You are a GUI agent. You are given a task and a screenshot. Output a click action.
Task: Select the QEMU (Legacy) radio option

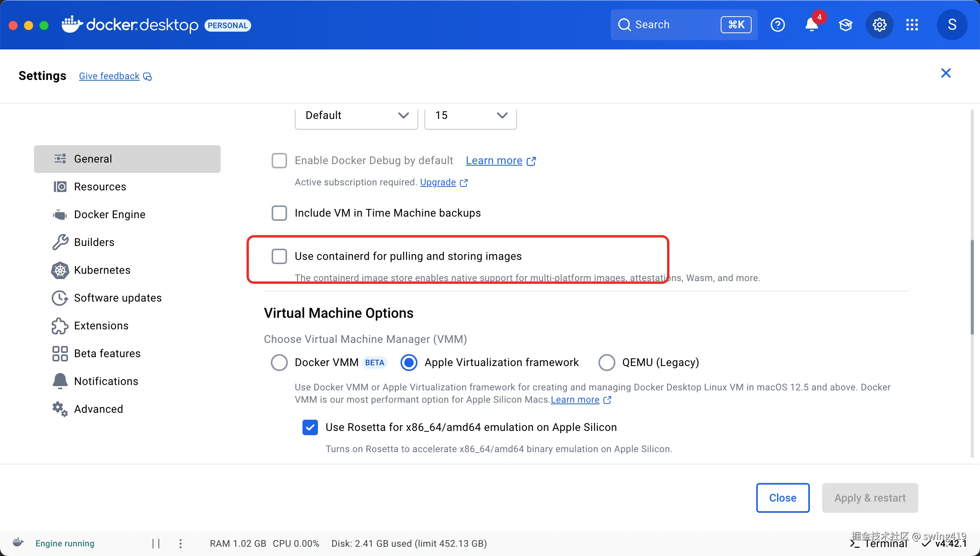pos(607,363)
